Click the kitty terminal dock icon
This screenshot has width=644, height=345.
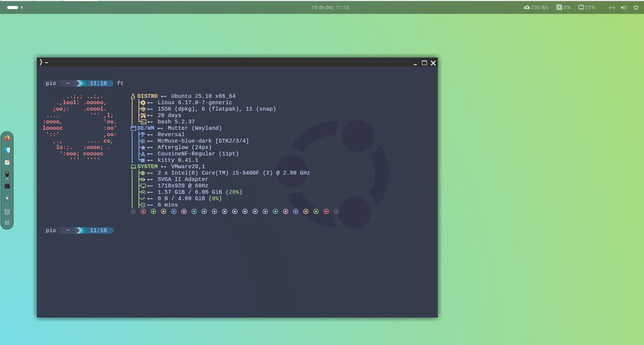click(x=7, y=175)
